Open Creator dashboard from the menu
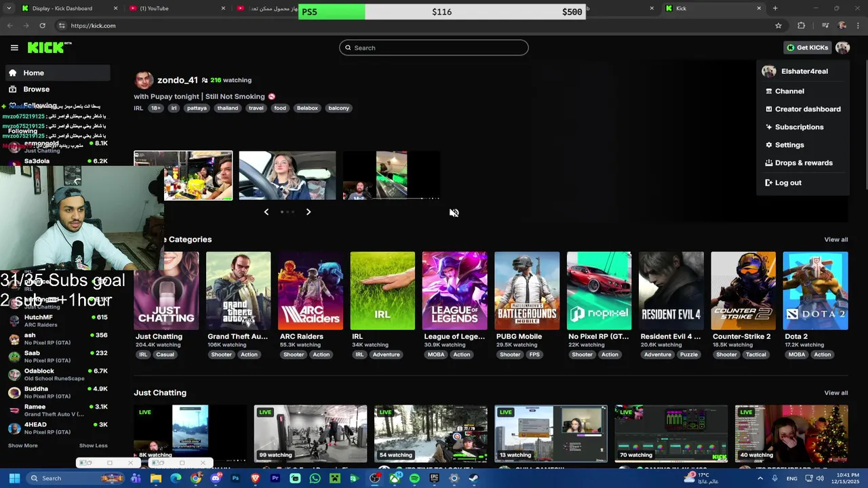 coord(803,109)
